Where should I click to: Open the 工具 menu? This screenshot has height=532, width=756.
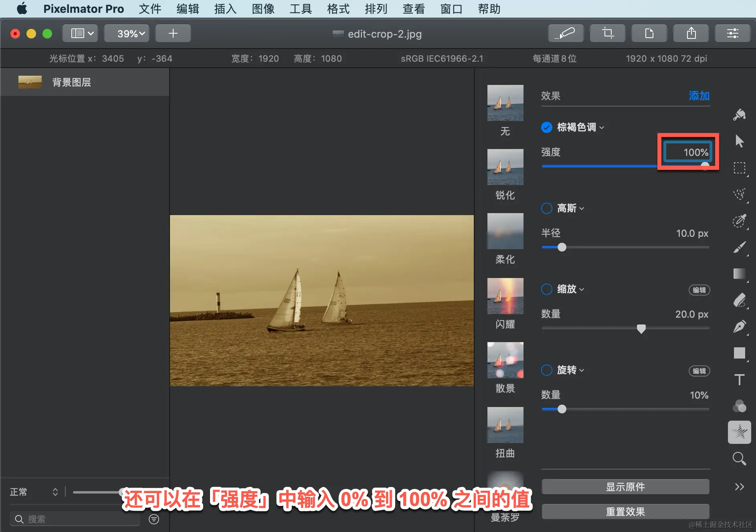[x=301, y=9]
